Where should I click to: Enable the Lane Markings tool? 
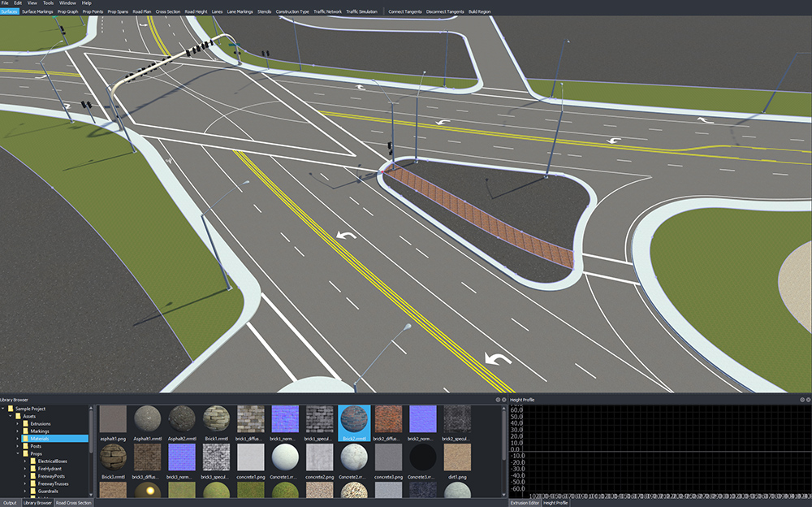(240, 12)
